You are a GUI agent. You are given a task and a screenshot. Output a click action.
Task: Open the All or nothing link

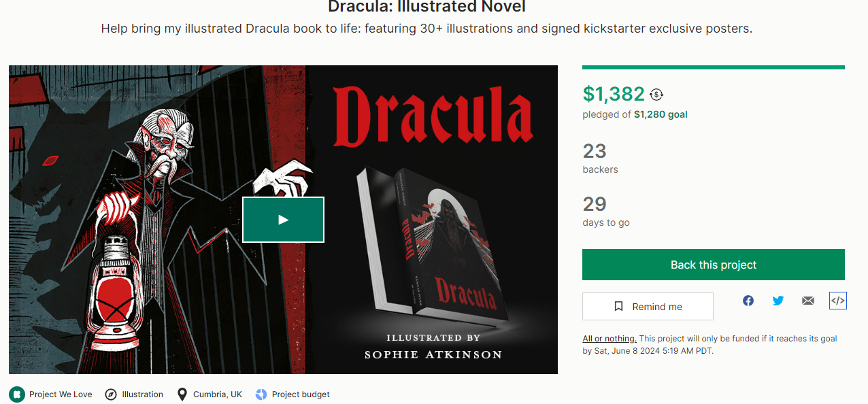[610, 339]
